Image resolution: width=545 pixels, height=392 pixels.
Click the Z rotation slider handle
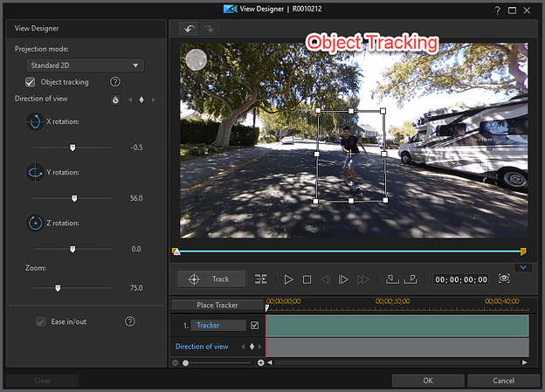pos(72,249)
